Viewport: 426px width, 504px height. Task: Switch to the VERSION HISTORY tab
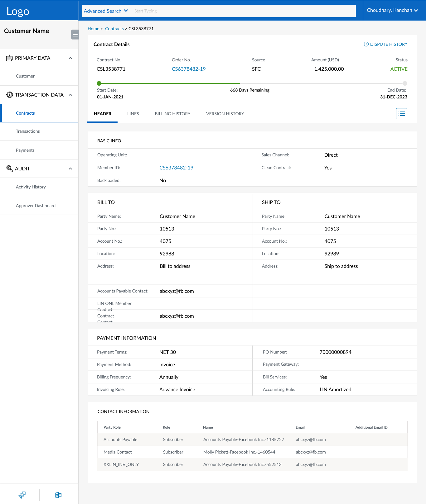225,114
